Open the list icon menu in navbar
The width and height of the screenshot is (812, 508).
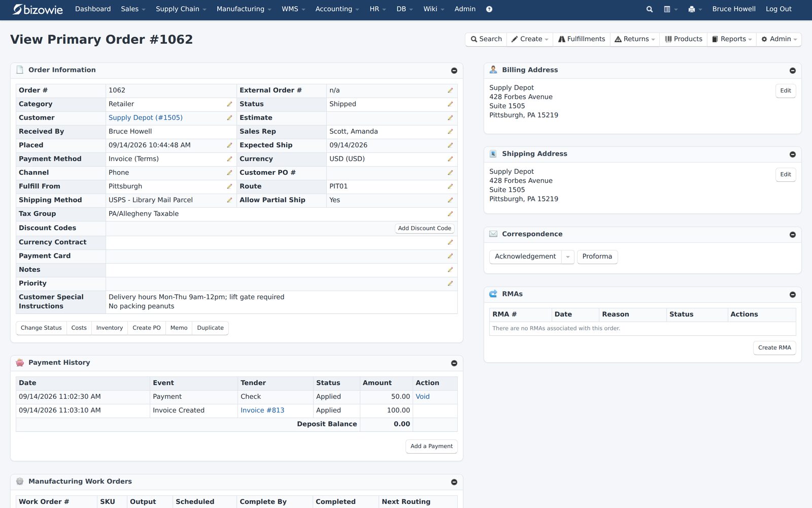pyautogui.click(x=670, y=9)
